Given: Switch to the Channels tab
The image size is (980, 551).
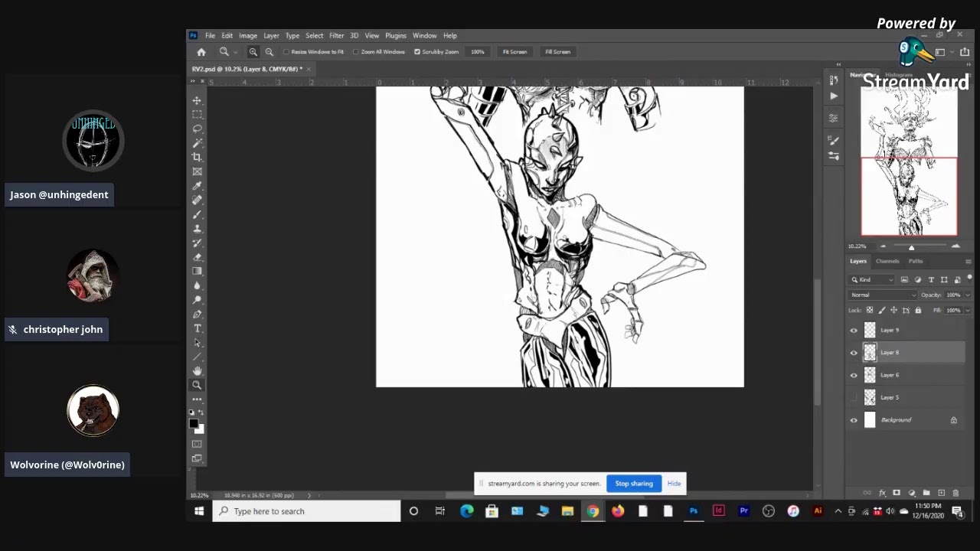Looking at the screenshot, I should pyautogui.click(x=887, y=261).
